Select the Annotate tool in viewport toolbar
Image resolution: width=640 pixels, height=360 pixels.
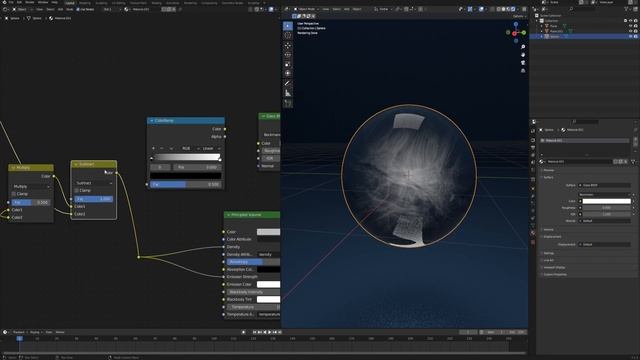[288, 84]
